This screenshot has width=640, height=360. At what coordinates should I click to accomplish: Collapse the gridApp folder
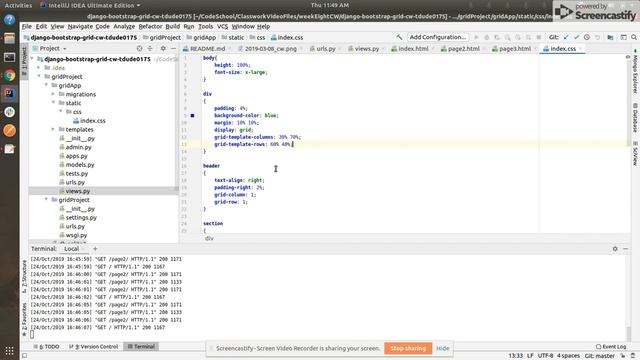click(47, 85)
